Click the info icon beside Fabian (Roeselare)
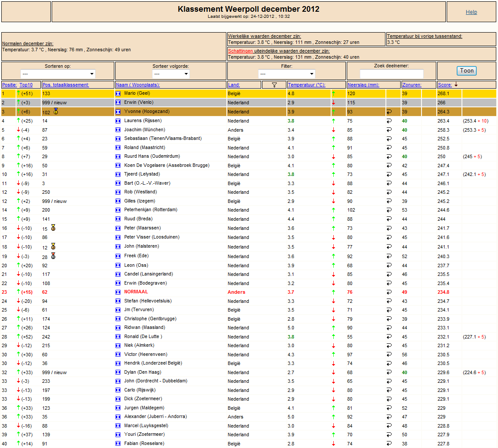The width and height of the screenshot is (498, 448). pos(118,444)
